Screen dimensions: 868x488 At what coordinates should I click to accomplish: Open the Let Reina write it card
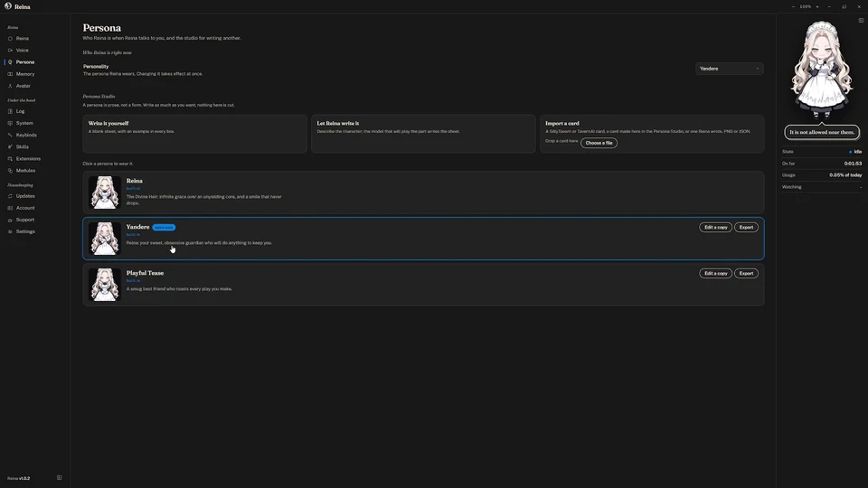coord(423,134)
